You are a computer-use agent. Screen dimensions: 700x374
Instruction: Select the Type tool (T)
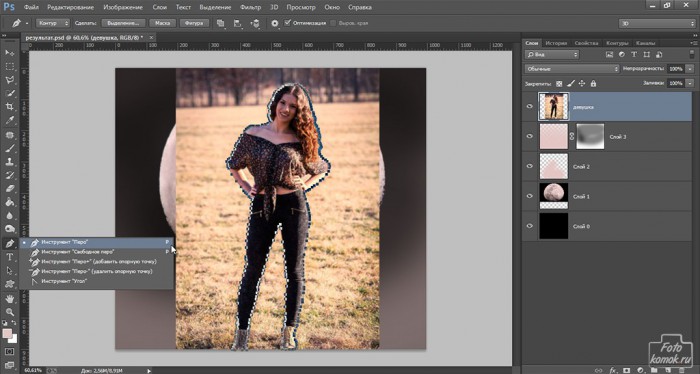pyautogui.click(x=9, y=257)
